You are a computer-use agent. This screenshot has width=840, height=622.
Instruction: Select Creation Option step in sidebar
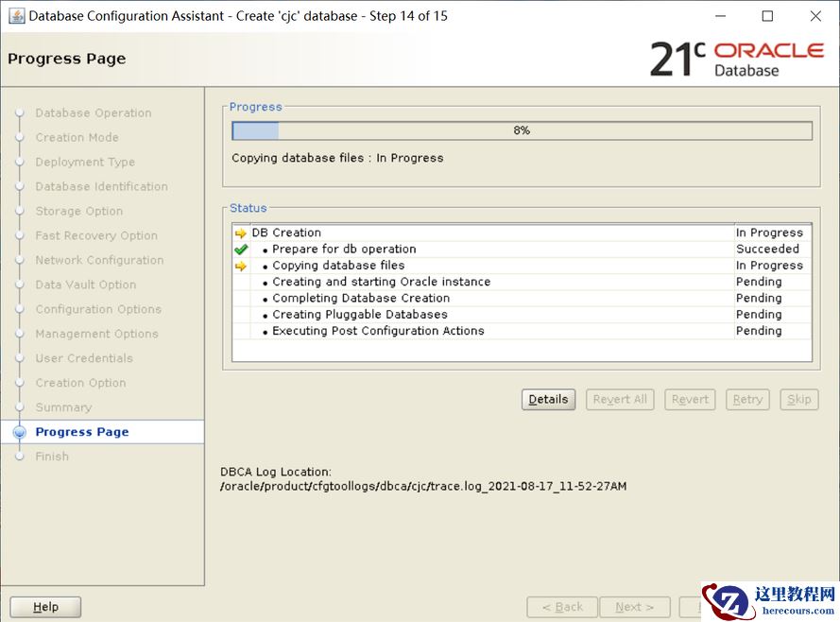[x=81, y=383]
